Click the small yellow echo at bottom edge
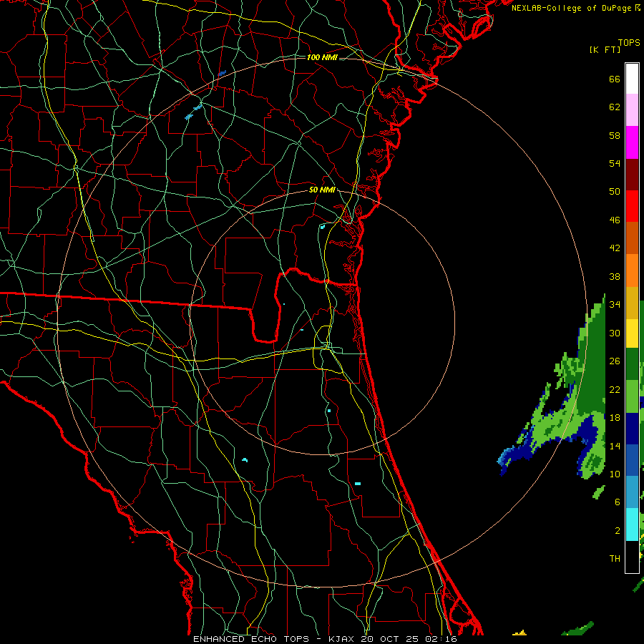644x644 pixels. click(x=520, y=633)
